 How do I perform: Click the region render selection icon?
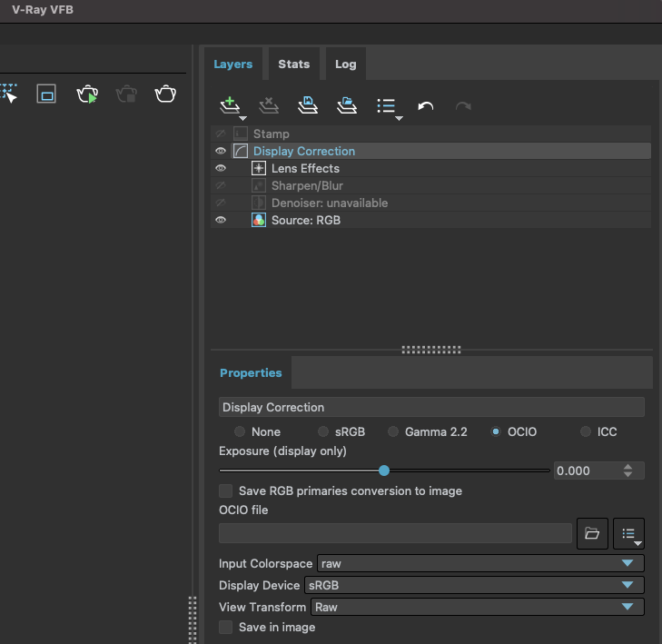[x=8, y=94]
